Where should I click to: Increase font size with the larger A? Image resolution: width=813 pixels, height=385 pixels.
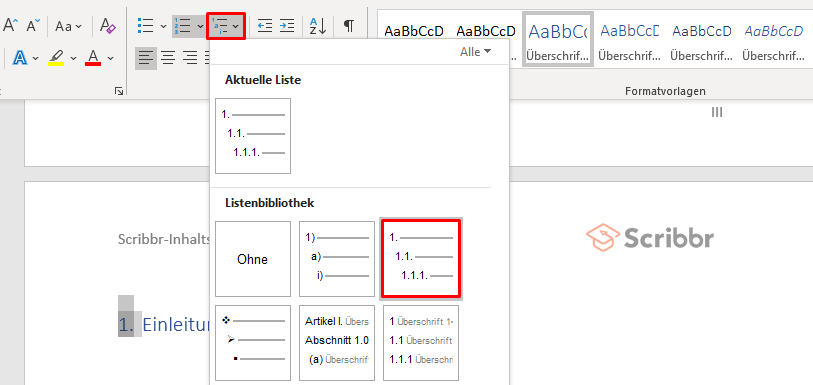click(x=10, y=26)
